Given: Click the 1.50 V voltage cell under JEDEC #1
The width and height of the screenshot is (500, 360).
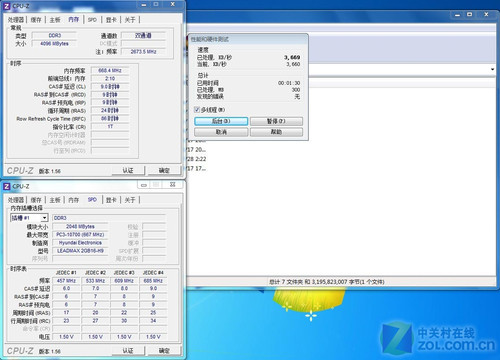Looking at the screenshot, I should coord(66,337).
